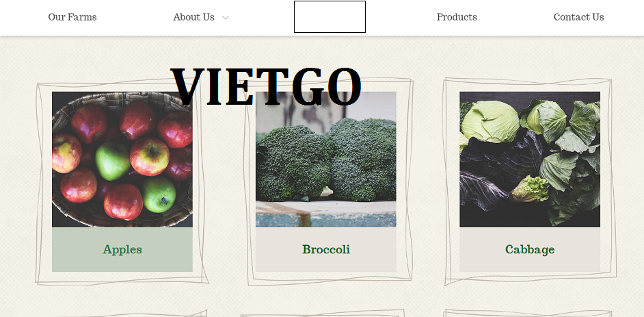The height and width of the screenshot is (317, 644).
Task: Select the Broccoli photo
Action: click(x=325, y=160)
